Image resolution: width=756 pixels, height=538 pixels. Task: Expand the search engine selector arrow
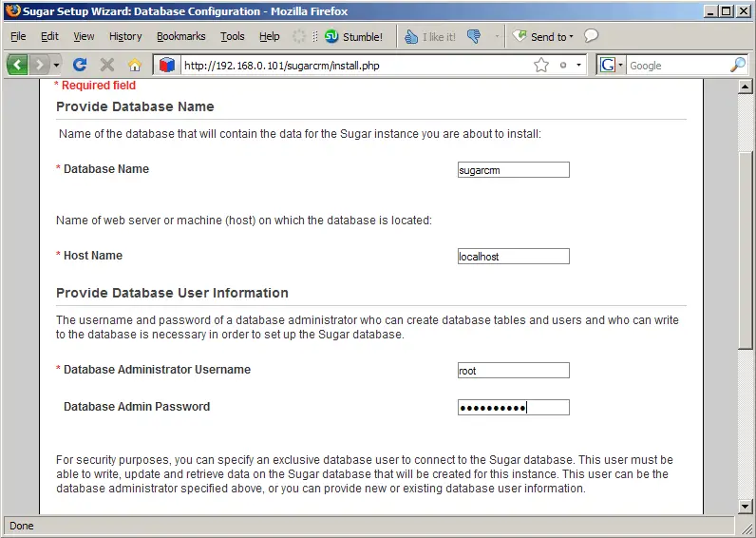[620, 65]
